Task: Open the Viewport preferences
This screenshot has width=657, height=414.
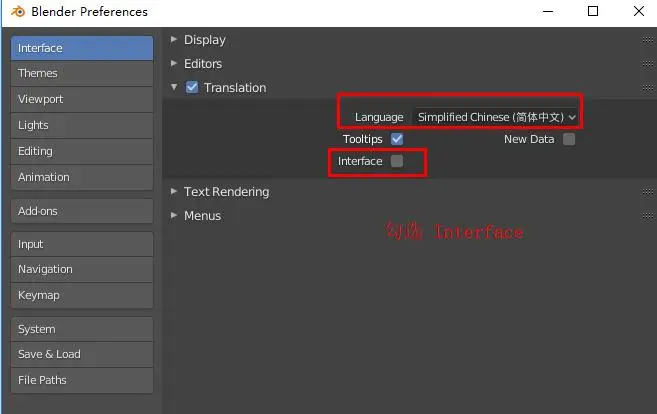Action: (x=82, y=99)
